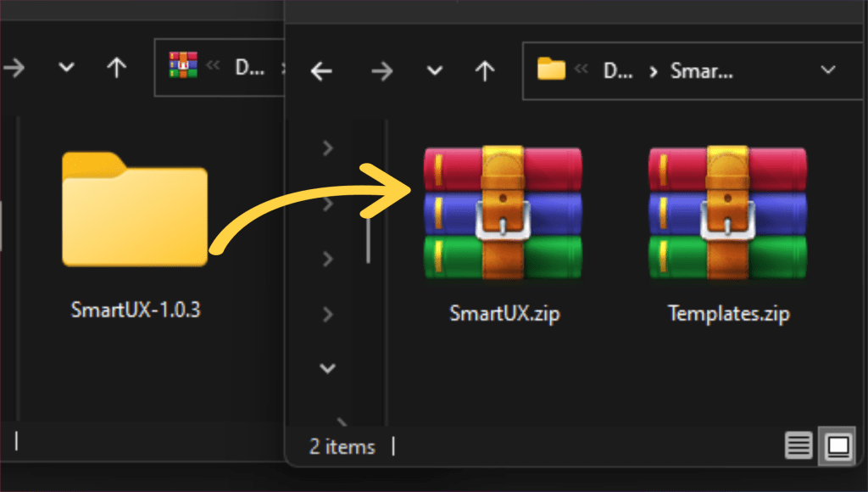The image size is (868, 492).
Task: Click "D..." breadcrumb in right address bar
Action: (x=617, y=70)
